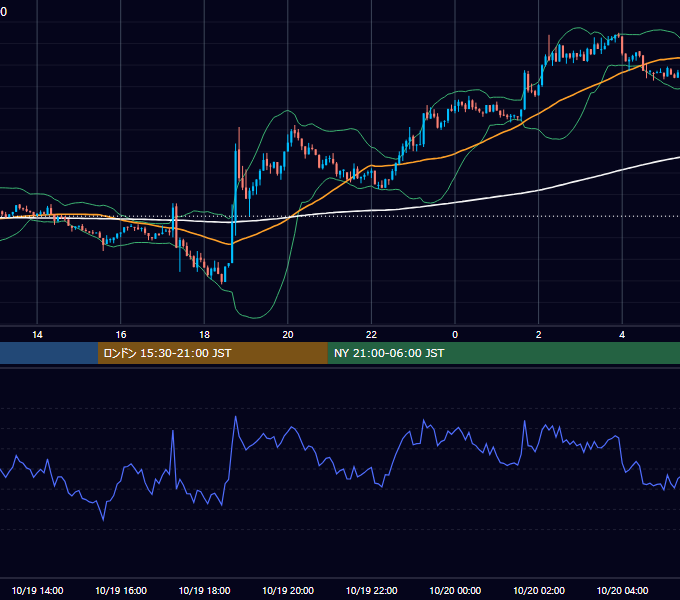The image size is (680, 600).
Task: Click the 10/19 16:00 date label
Action: click(121, 590)
